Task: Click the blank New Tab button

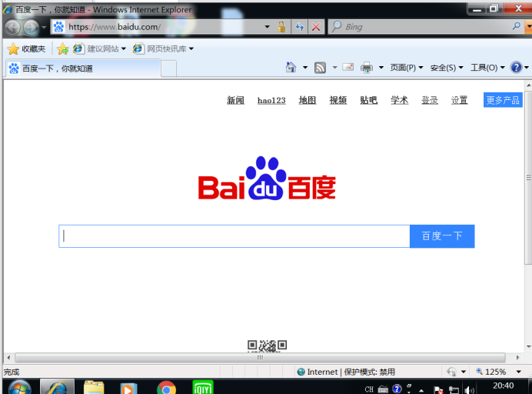Action: [x=168, y=68]
